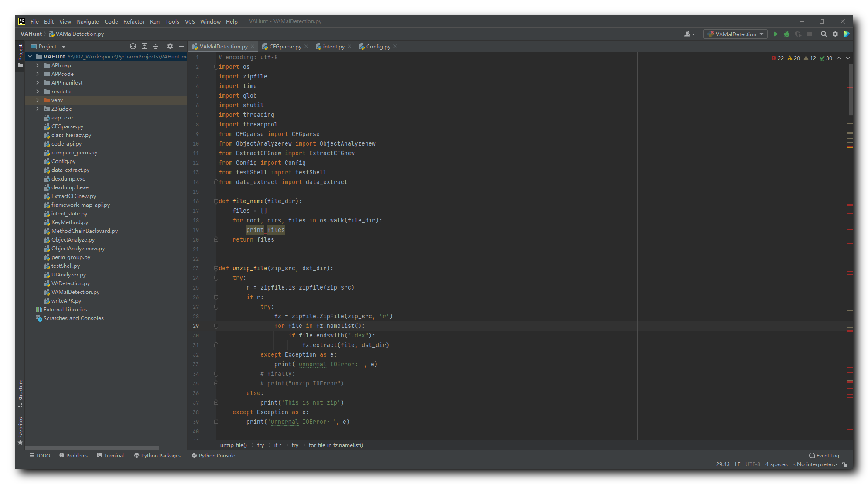Click the Debug bug icon
Screen dimensions: 868x484
787,34
